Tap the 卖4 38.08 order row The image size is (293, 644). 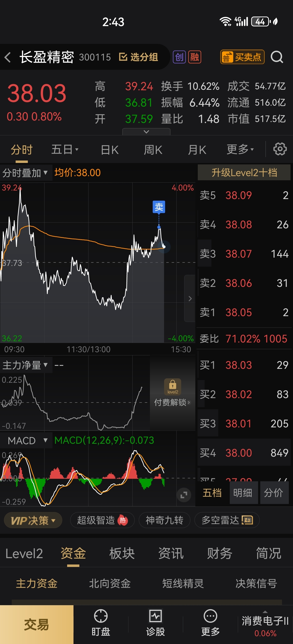point(244,224)
